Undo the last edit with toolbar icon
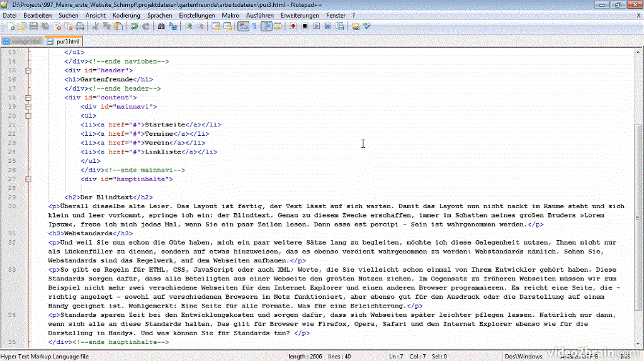Screen dimensions: 644x361 click(x=134, y=26)
